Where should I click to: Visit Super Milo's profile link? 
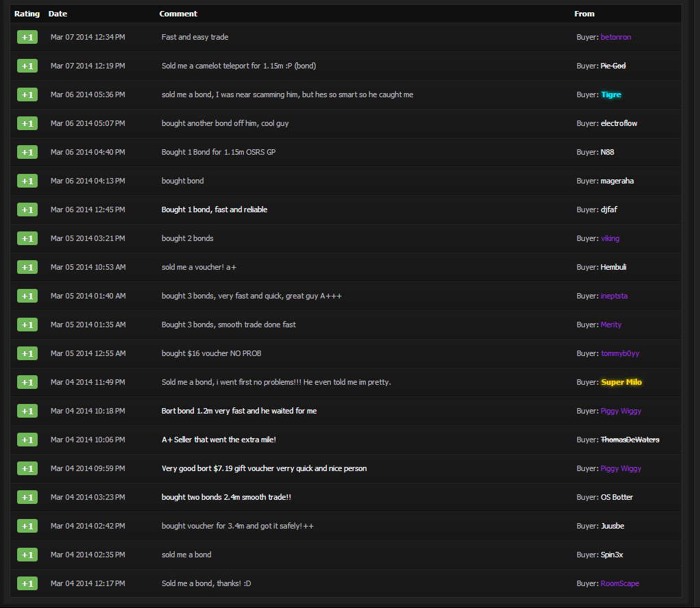[x=621, y=382]
